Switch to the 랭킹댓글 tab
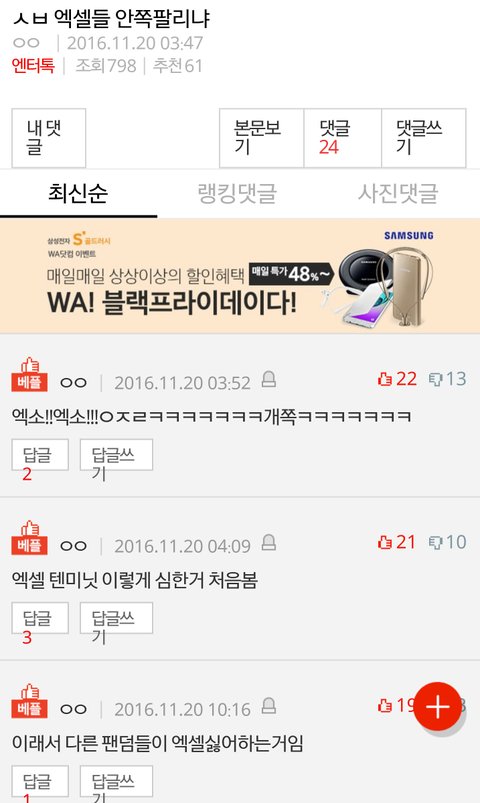 237,194
